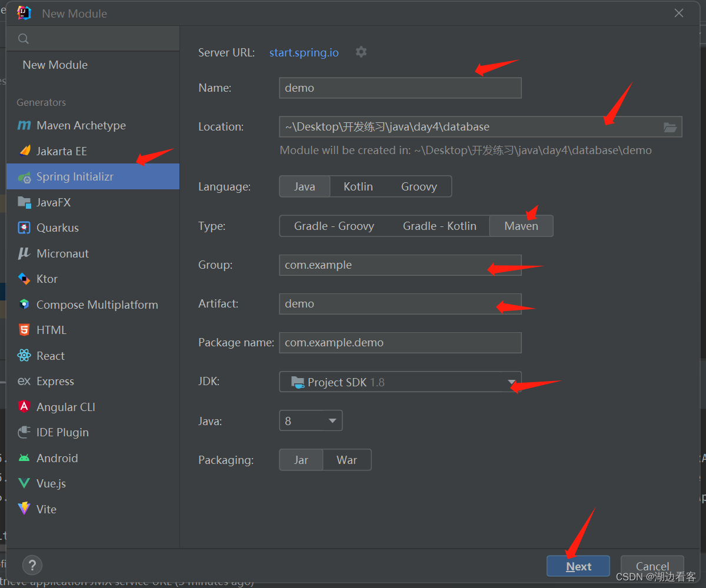
Task: Open server URL settings gear
Action: [361, 52]
